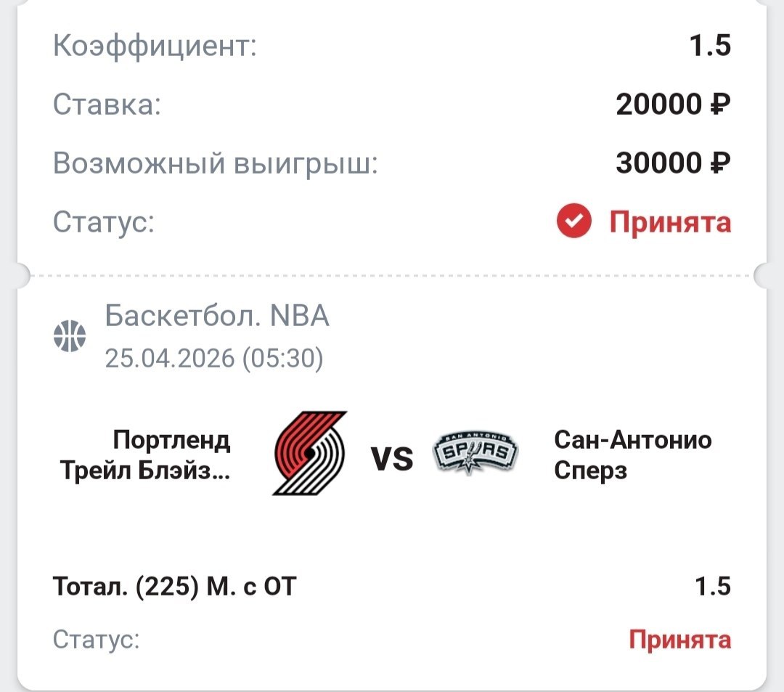Click the top coefficient value 1.5

tap(710, 46)
